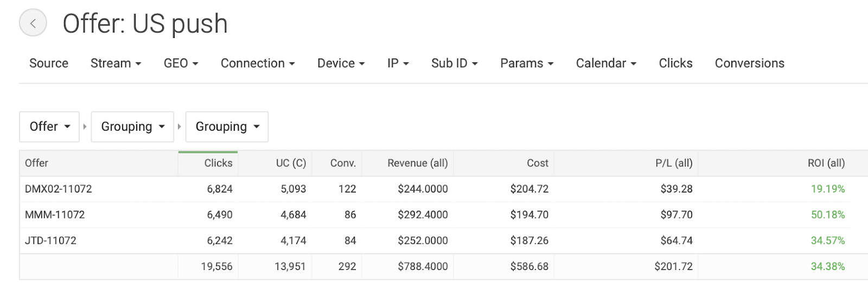Click the back arrow button
Viewport: 868px width, 289px height.
33,23
